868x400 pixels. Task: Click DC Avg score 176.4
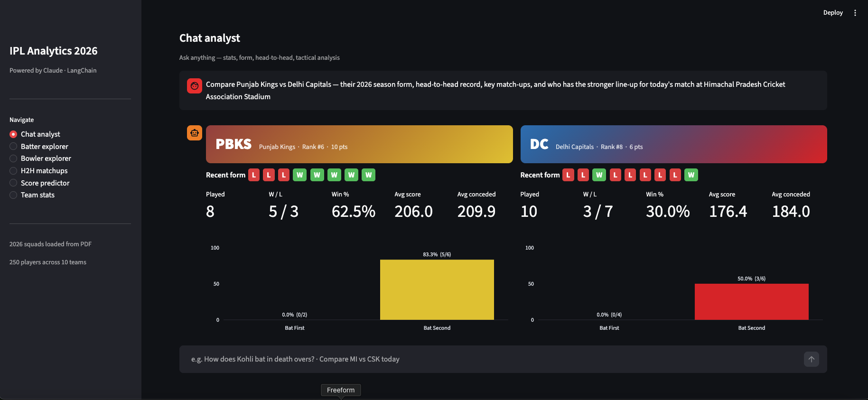tap(728, 212)
